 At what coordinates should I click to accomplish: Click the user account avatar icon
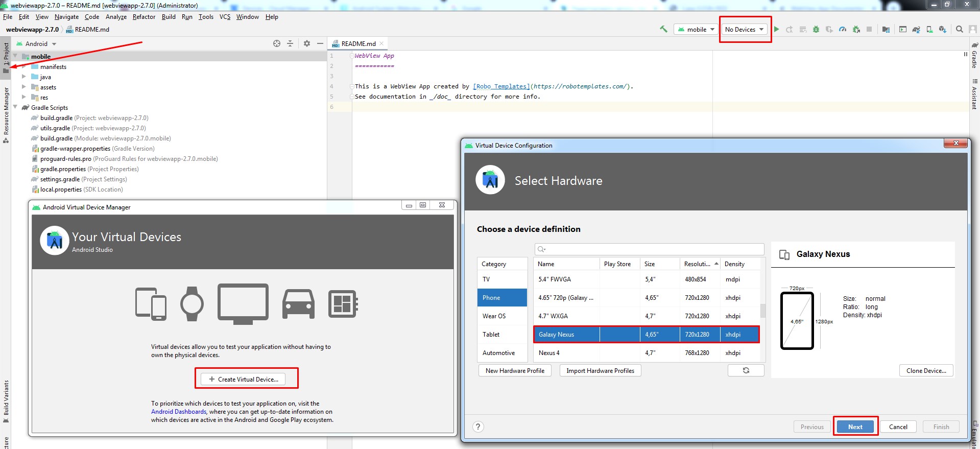(x=973, y=29)
